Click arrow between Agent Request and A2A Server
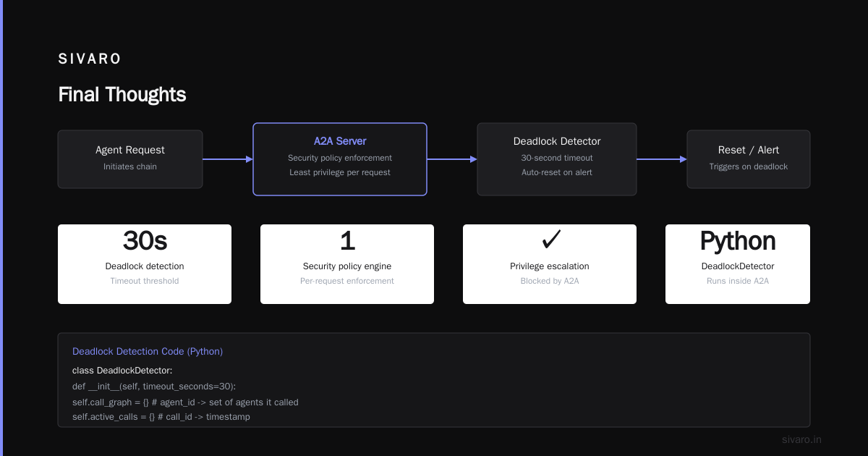The image size is (868, 456). point(228,159)
